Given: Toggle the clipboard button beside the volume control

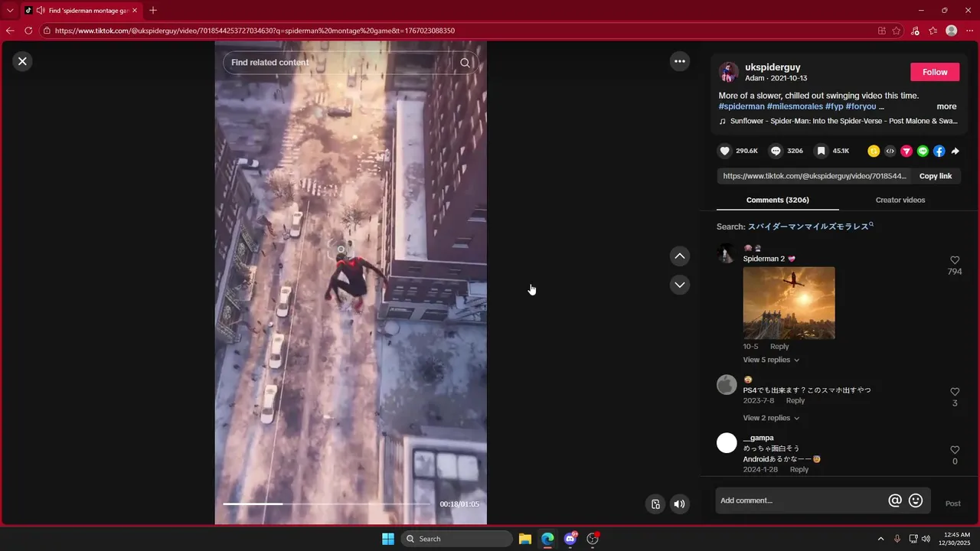Looking at the screenshot, I should (x=655, y=504).
